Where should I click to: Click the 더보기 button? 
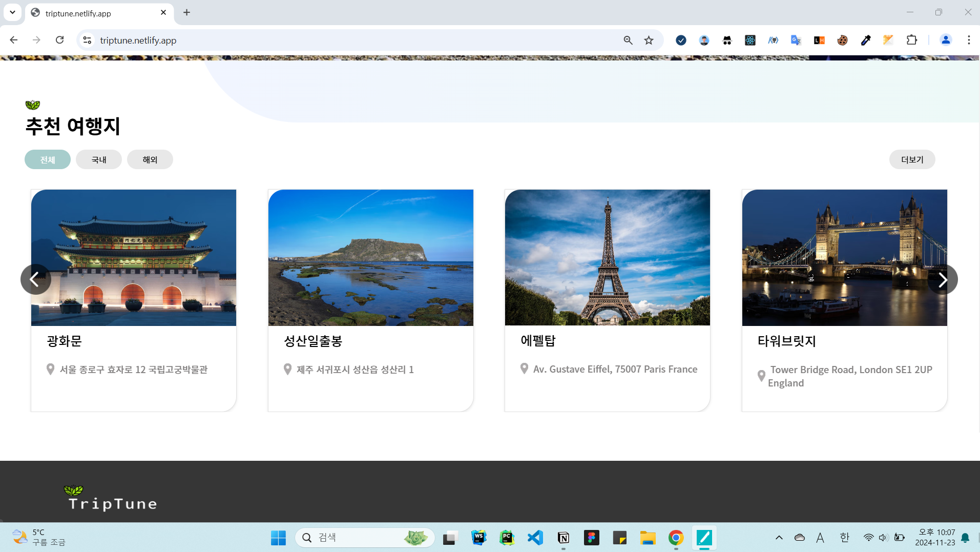[x=912, y=159]
